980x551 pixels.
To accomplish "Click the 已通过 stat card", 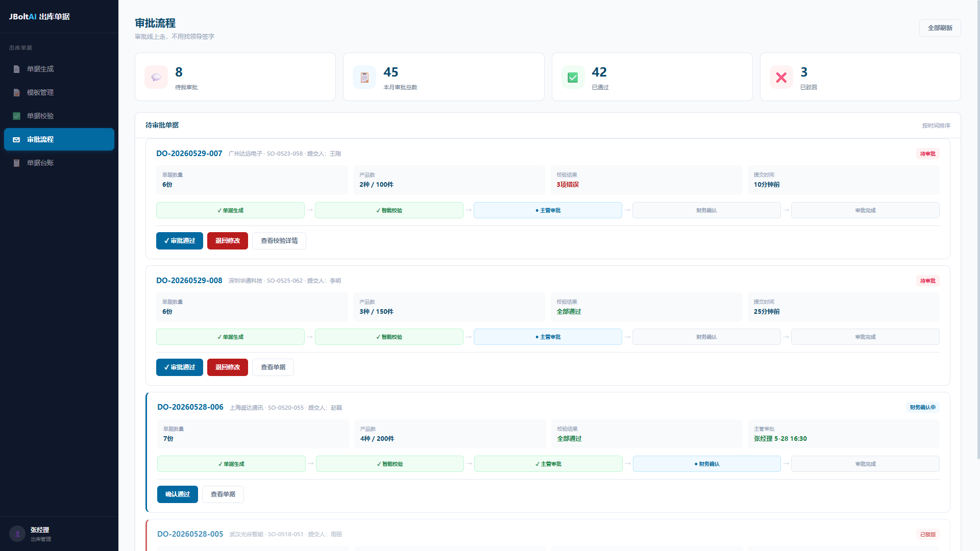I will (652, 77).
